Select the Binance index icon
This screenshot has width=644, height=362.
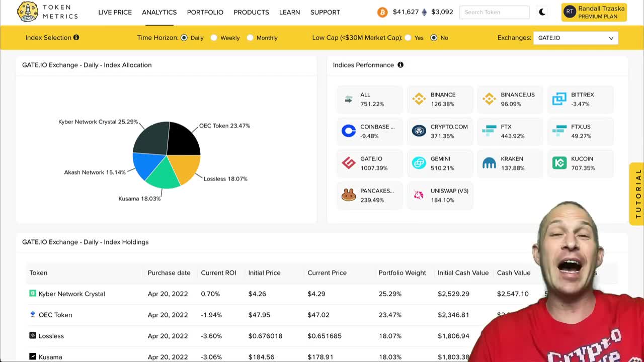419,99
